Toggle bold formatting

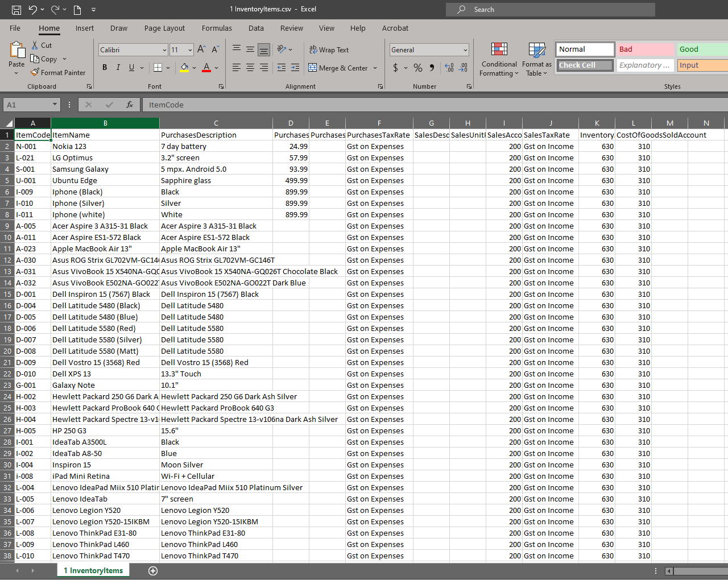pyautogui.click(x=105, y=68)
